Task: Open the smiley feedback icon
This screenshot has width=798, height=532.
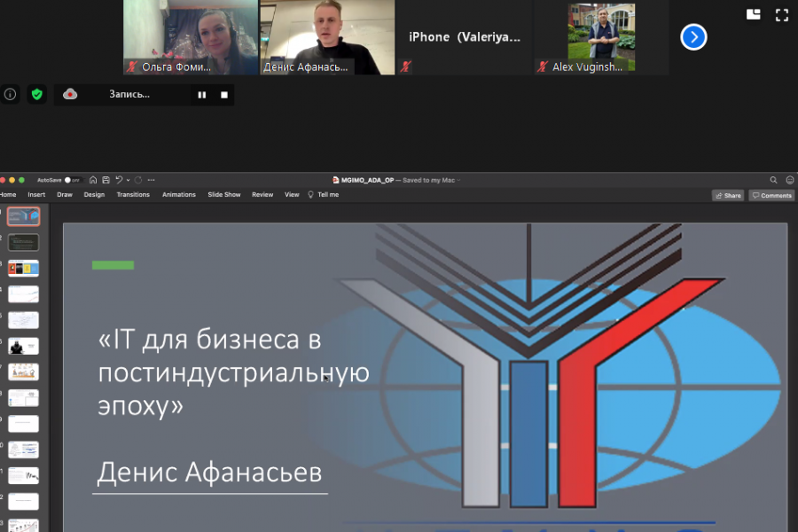Action: point(790,180)
